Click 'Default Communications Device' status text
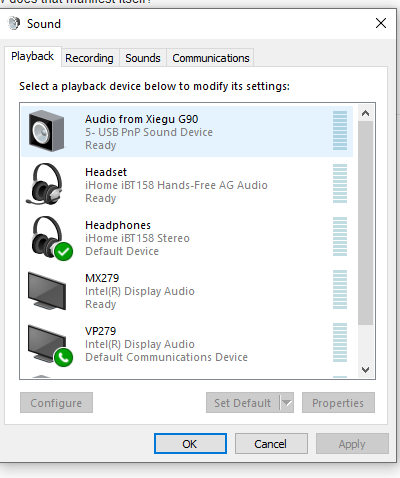Screen dimensions: 400x478 [x=166, y=357]
